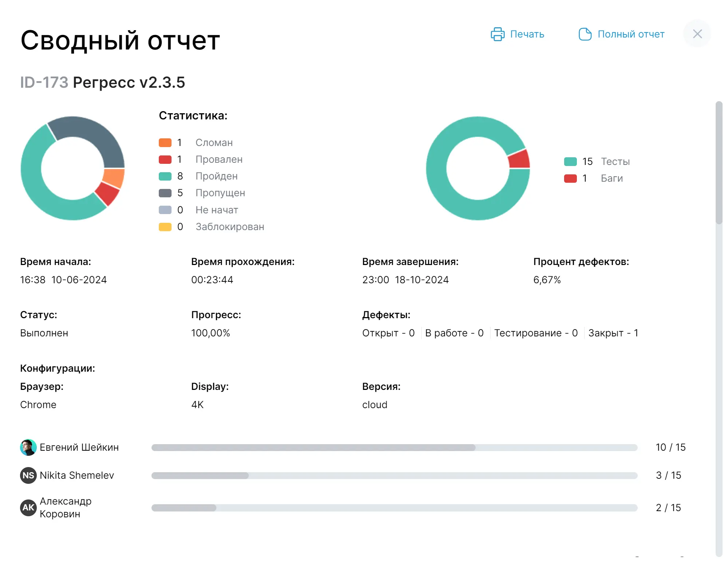Click the Печать printer icon
This screenshot has width=728, height=561.
[497, 34]
